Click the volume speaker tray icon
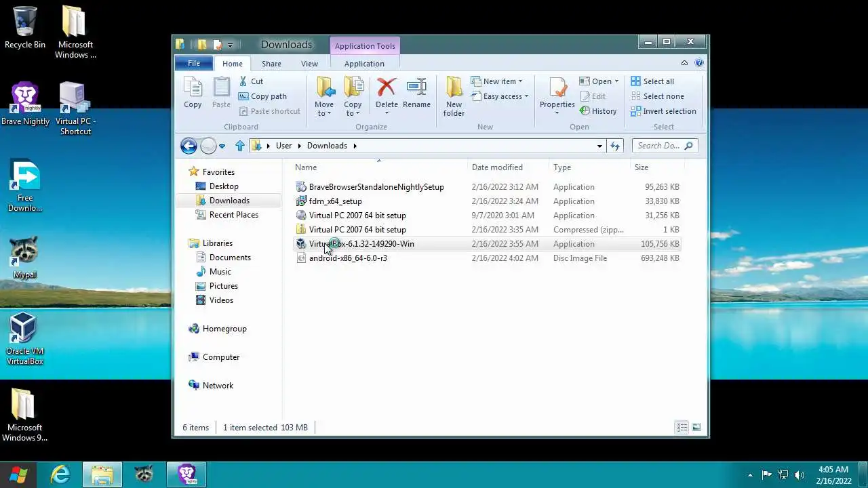The height and width of the screenshot is (488, 868). pyautogui.click(x=800, y=475)
